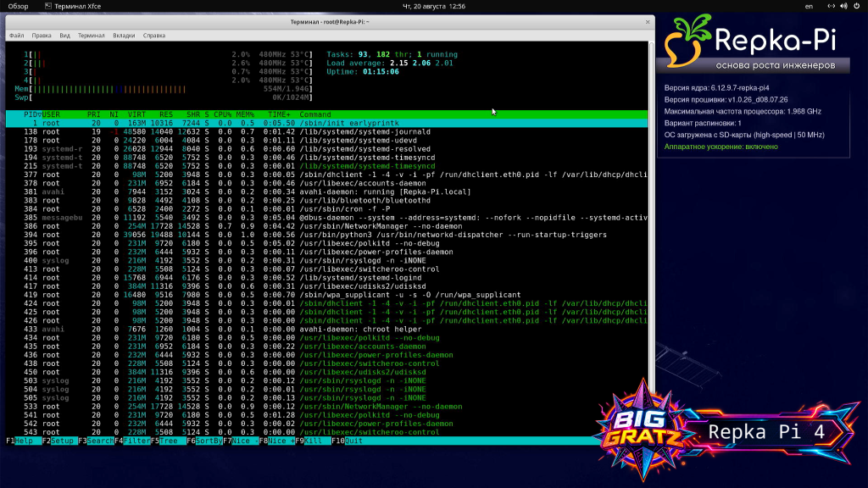868x488 pixels.
Task: Close the terminal window
Action: [648, 22]
